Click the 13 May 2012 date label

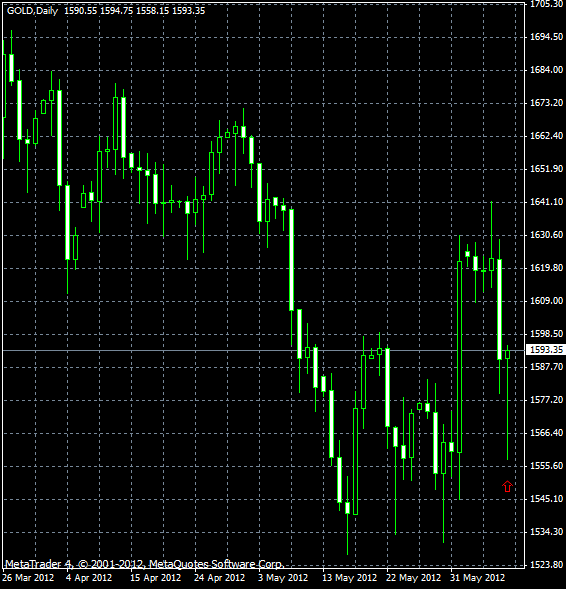[x=349, y=578]
